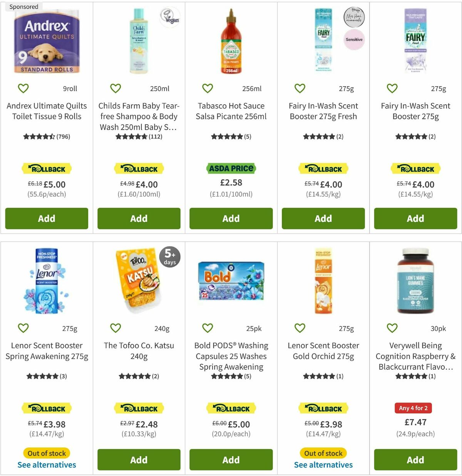The image size is (462, 476).
Task: Favourite the Andrex Ultimate Quilts toilet tissue
Action: 23,88
